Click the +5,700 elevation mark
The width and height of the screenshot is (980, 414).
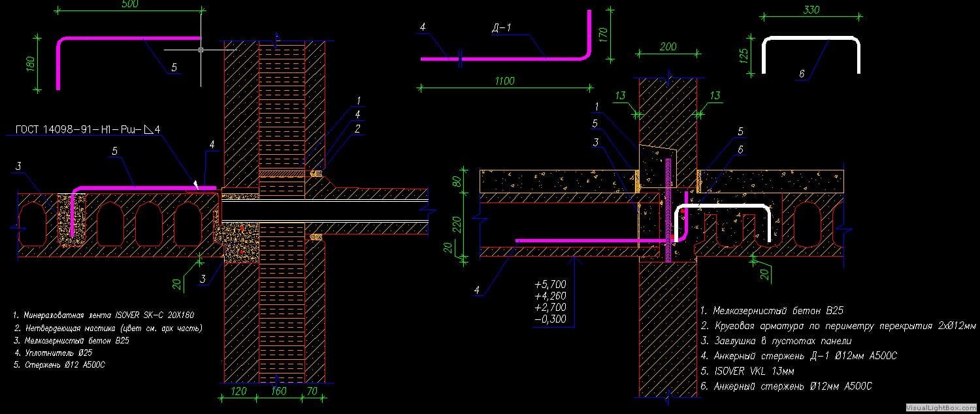[550, 285]
